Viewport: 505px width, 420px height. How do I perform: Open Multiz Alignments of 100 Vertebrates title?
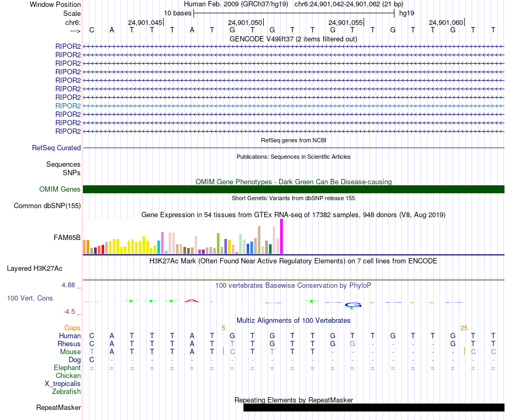point(293,320)
